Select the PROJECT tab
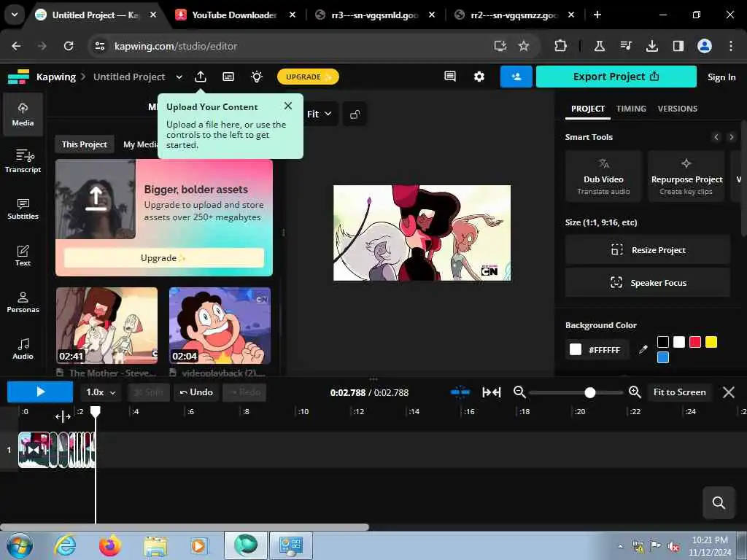747x560 pixels. coord(587,109)
